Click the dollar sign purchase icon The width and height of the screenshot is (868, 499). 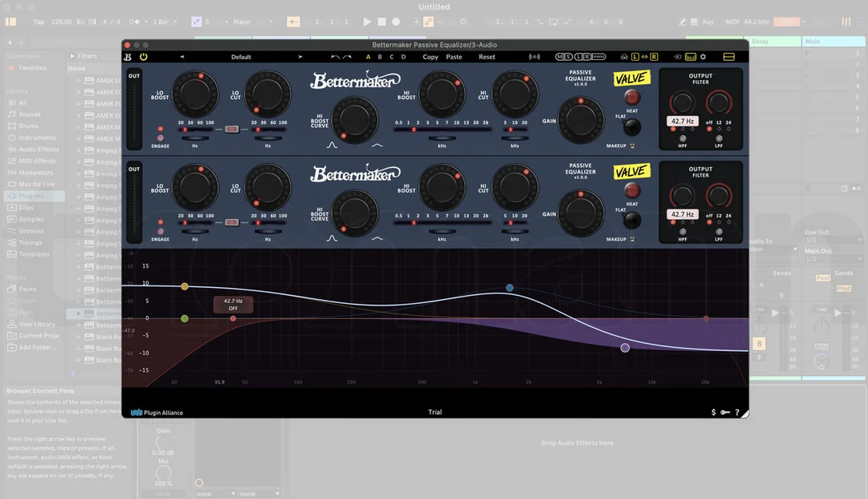[714, 412]
